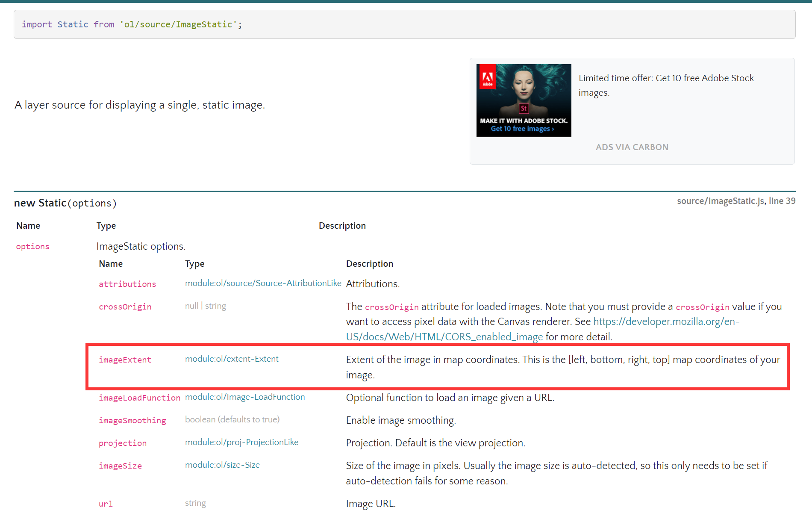
Task: Open the module:ol/size-Size type link
Action: click(222, 465)
